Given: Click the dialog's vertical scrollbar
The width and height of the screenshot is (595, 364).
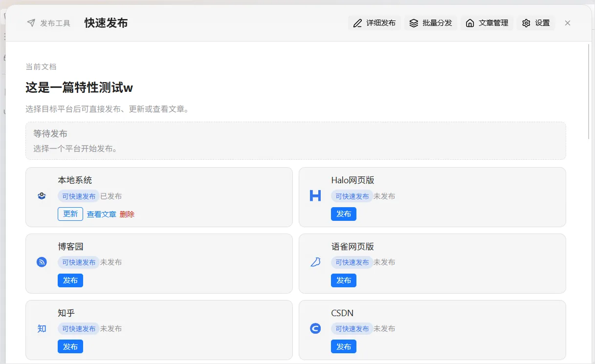Looking at the screenshot, I should coord(589,92).
